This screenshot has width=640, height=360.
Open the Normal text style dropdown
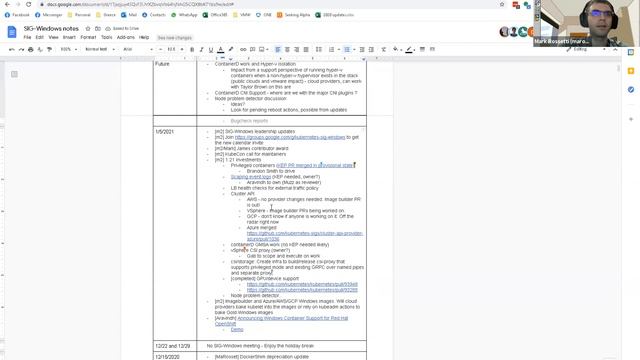pos(100,49)
